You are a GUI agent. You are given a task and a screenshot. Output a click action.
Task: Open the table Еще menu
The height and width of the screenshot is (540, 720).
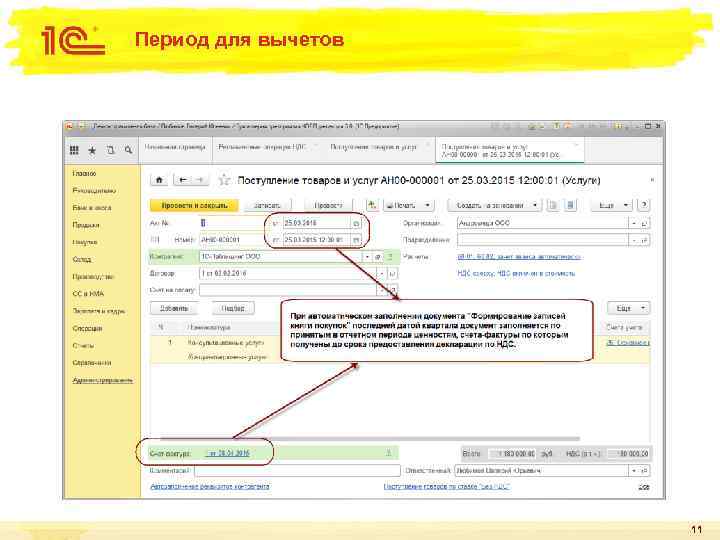[629, 308]
